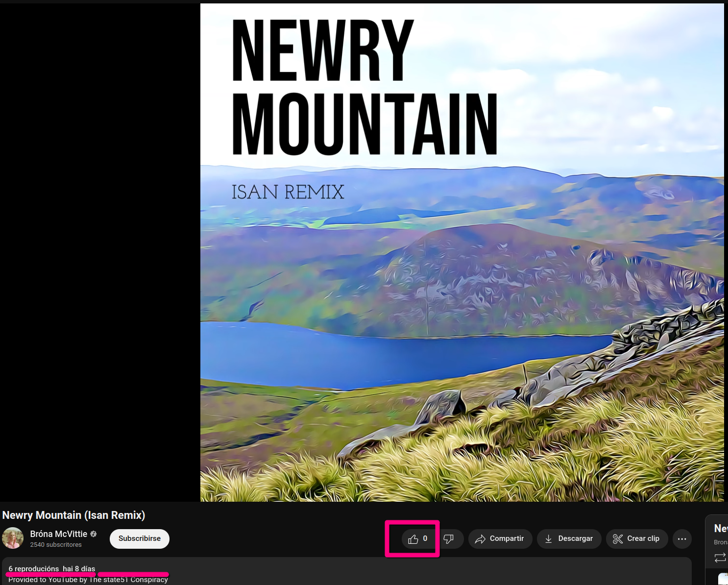Open Bróna McVittie channel name link
The image size is (728, 585).
(59, 534)
